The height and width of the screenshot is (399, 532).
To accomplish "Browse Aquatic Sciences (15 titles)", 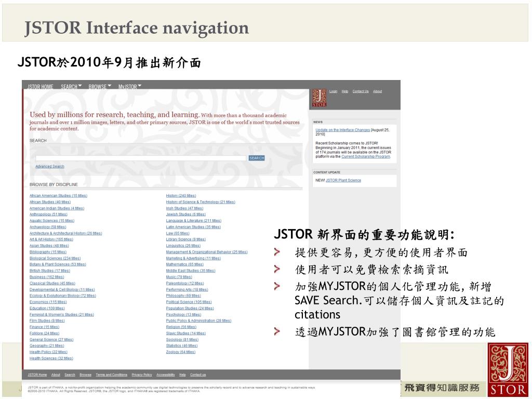I will [x=52, y=220].
